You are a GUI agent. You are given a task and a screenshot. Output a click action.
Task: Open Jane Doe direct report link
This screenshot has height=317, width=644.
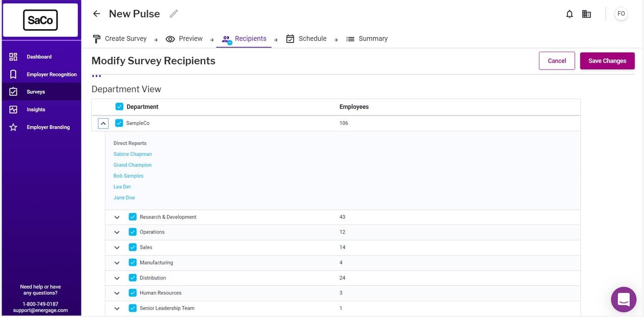pos(124,198)
